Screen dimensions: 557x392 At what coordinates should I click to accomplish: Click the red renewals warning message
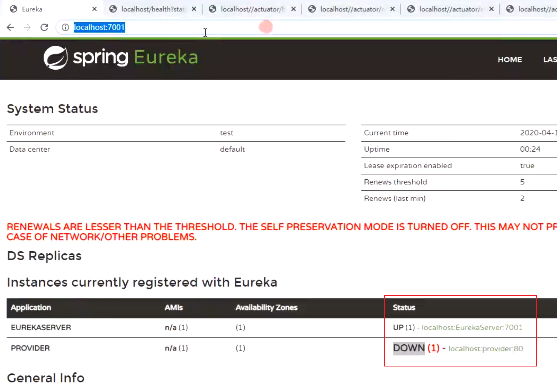282,232
